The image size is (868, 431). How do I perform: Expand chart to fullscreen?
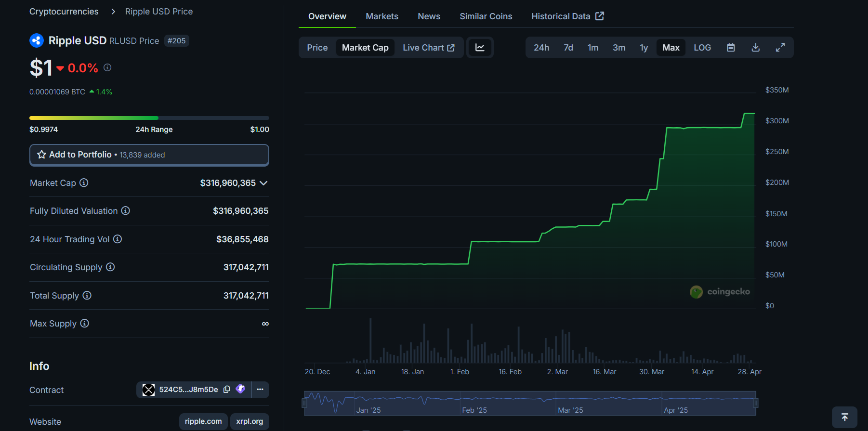point(780,47)
